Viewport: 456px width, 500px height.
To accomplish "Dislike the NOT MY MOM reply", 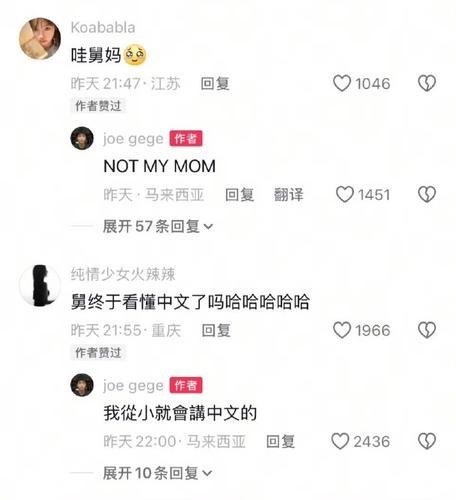I will click(427, 194).
